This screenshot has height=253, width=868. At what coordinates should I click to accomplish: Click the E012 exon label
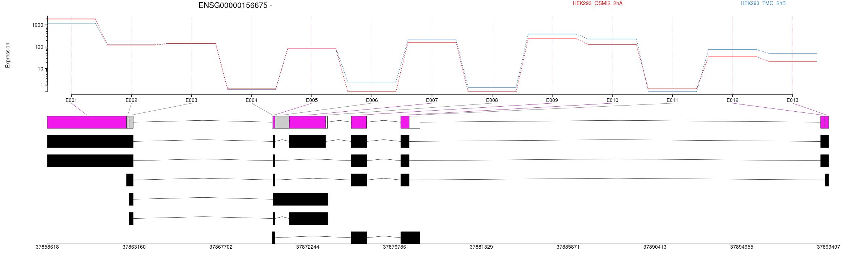732,100
